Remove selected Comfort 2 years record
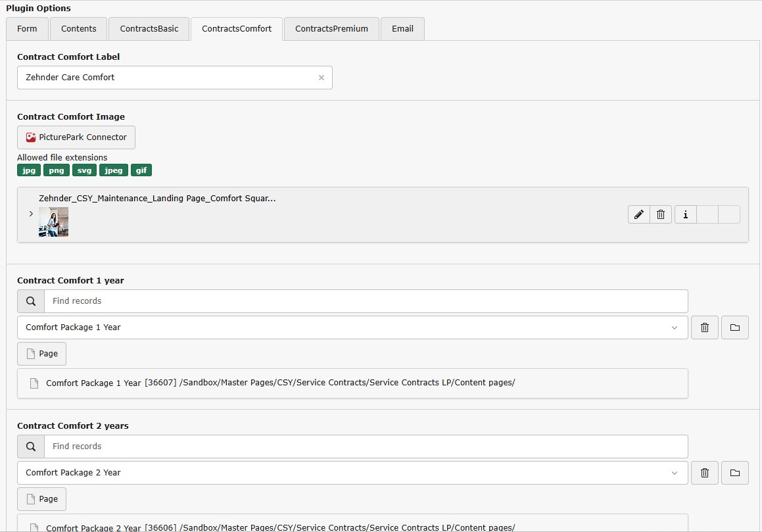Viewport: 762px width, 532px height. pyautogui.click(x=705, y=473)
